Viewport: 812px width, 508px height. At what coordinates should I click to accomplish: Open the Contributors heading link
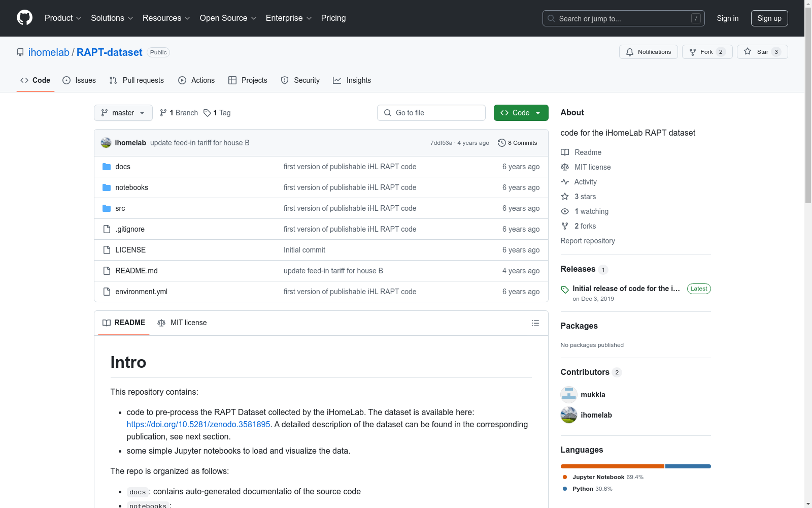[585, 372]
